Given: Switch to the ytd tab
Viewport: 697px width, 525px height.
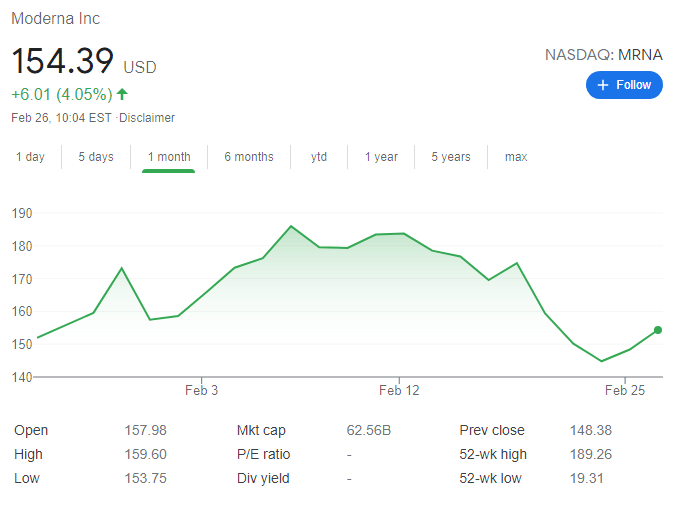Looking at the screenshot, I should [x=319, y=157].
